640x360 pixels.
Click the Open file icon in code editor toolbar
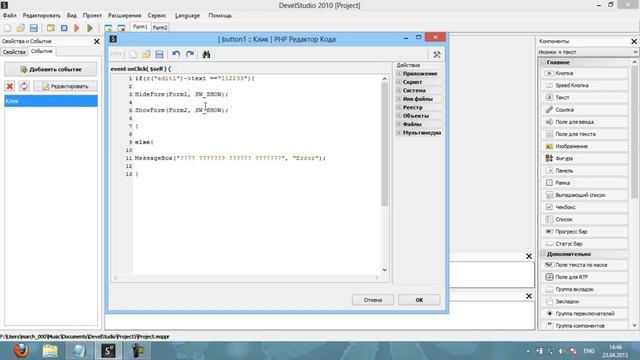tap(146, 54)
